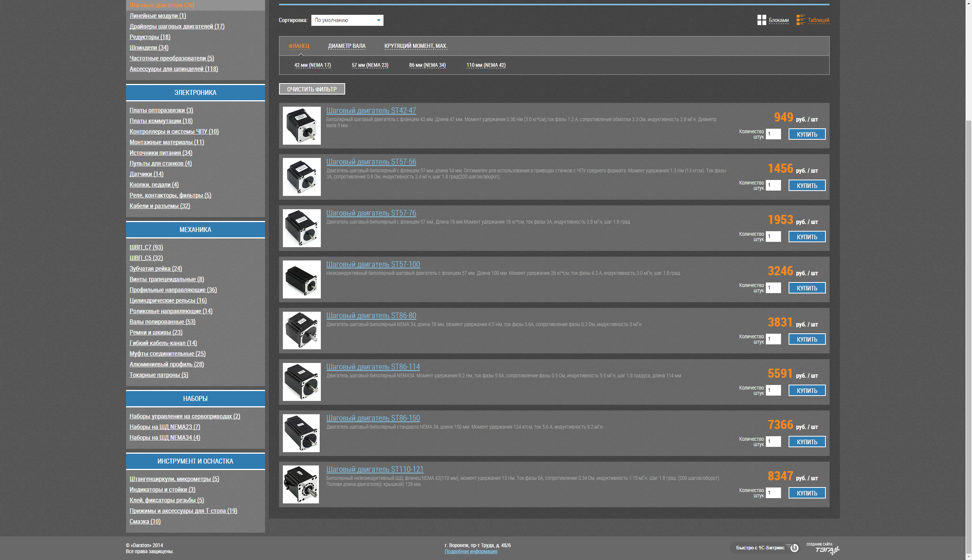Screen dimensions: 972x560
Task: Open the ST42-47 motor thumbnail
Action: tap(301, 126)
